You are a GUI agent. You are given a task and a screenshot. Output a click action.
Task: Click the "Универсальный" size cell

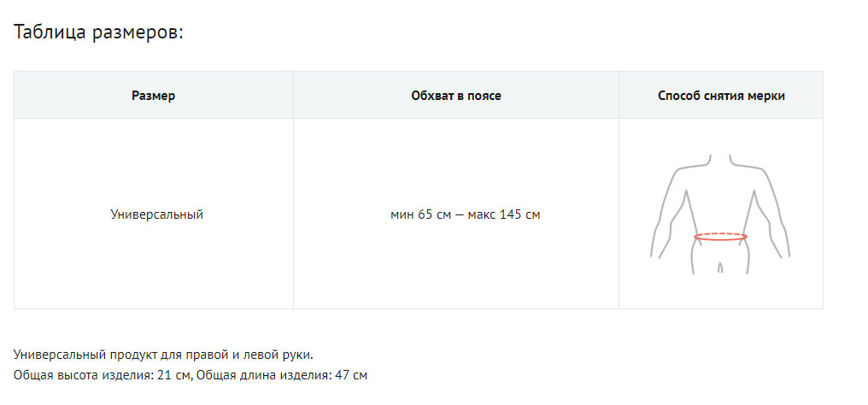(x=157, y=214)
